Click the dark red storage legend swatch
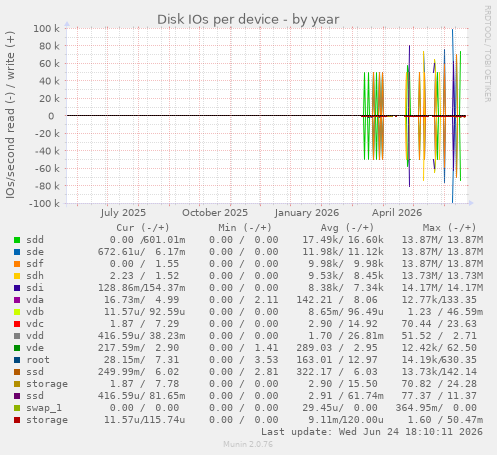Image resolution: width=497 pixels, height=455 pixels. (x=17, y=420)
